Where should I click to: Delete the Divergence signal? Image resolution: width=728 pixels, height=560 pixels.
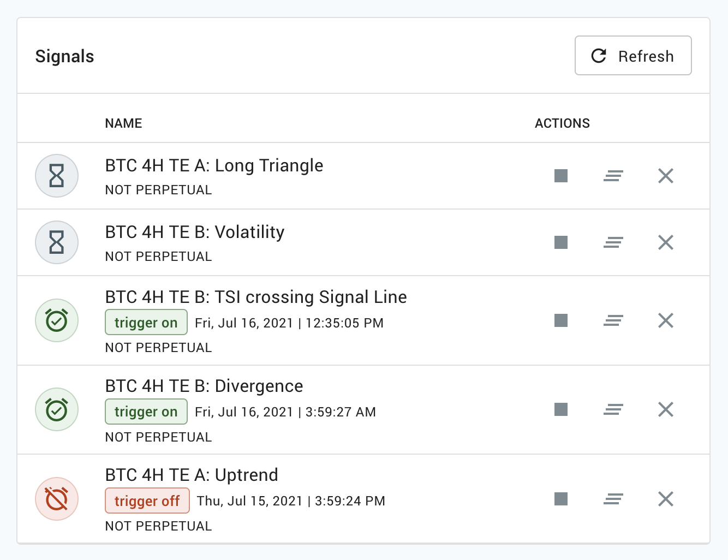click(666, 409)
